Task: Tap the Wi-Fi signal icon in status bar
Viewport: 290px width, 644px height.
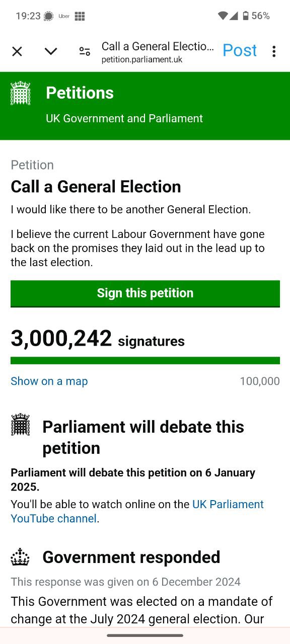Action: 223,16
